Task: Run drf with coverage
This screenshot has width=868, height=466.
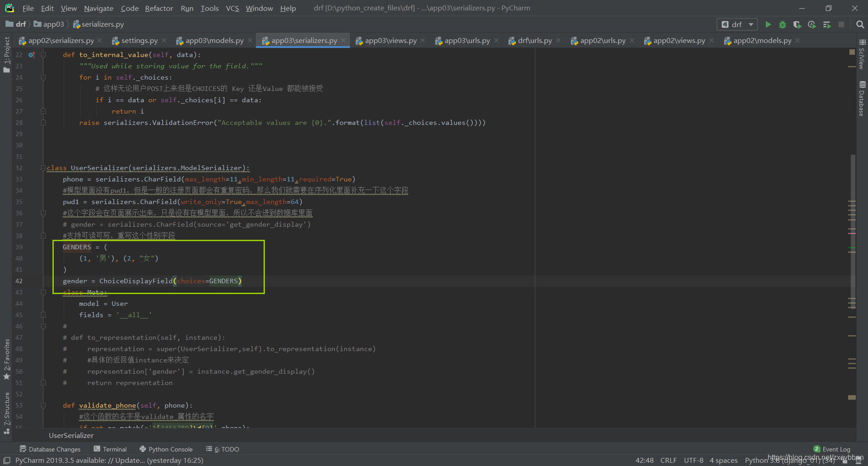Action: tap(797, 24)
